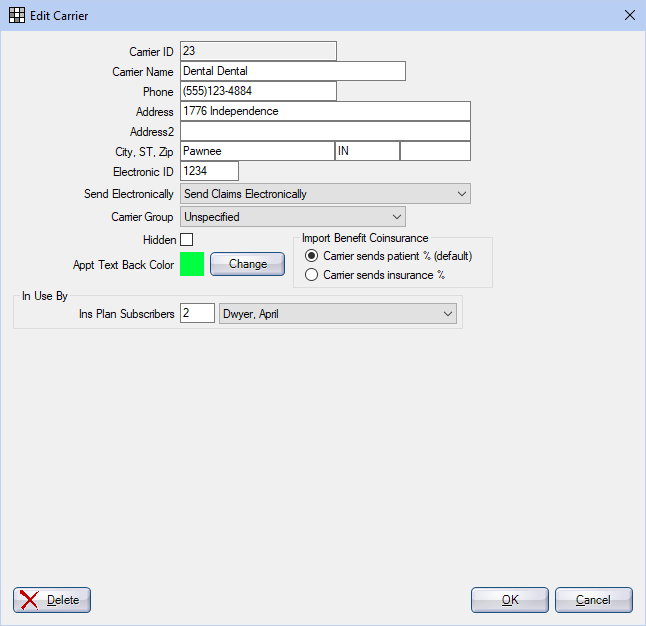
Task: Click the red X Delete button
Action: [x=52, y=600]
